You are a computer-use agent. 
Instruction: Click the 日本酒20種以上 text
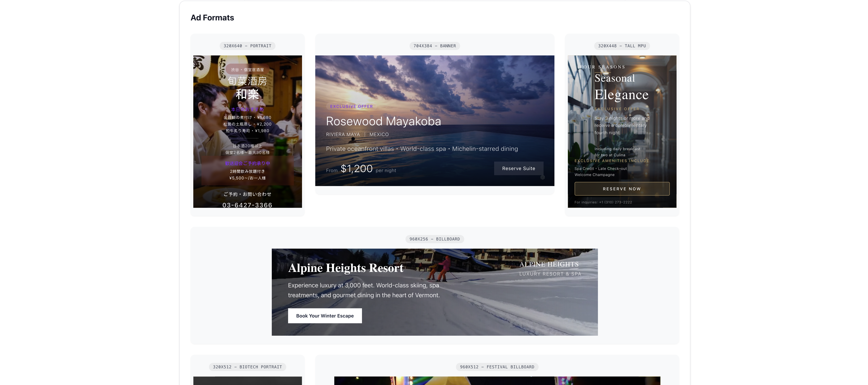pyautogui.click(x=247, y=146)
